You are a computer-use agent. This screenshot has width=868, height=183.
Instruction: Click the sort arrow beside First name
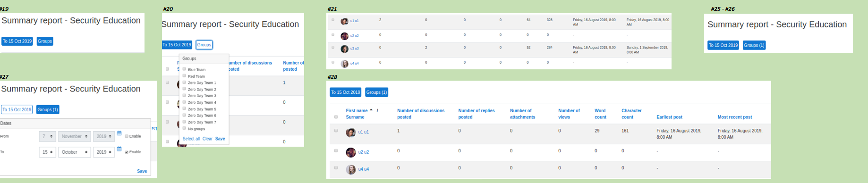click(x=371, y=110)
